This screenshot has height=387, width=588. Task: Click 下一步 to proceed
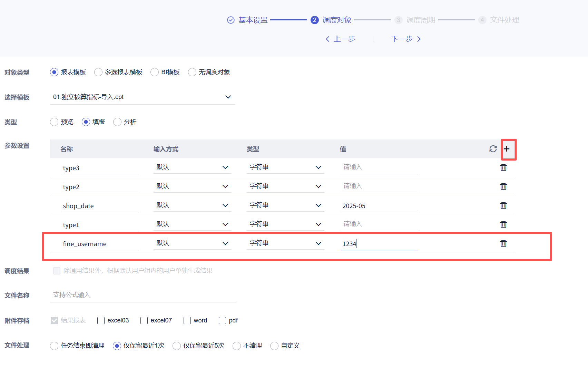pos(406,39)
